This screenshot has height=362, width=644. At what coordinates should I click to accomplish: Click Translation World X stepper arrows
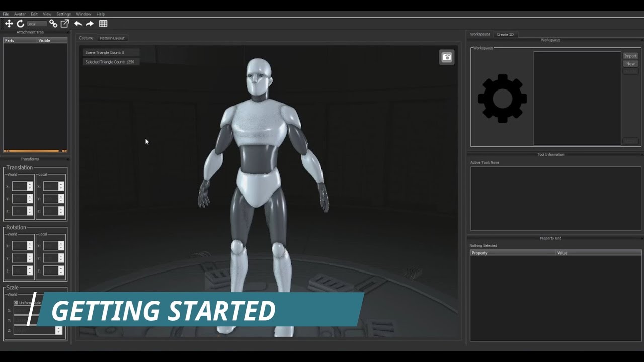tap(30, 186)
